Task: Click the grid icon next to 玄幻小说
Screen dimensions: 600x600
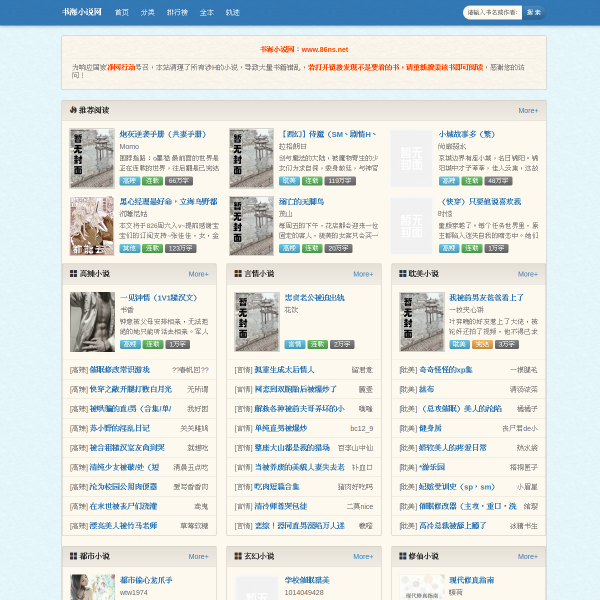Action: tap(238, 556)
